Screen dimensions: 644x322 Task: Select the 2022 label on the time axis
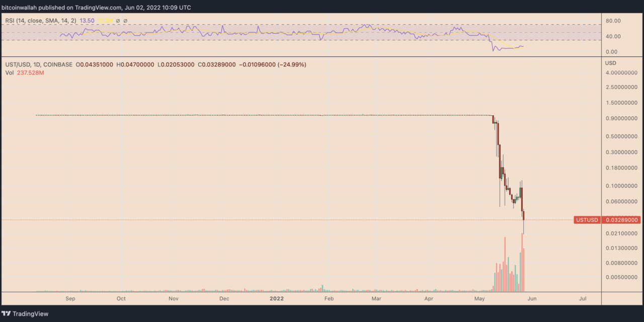(x=276, y=298)
